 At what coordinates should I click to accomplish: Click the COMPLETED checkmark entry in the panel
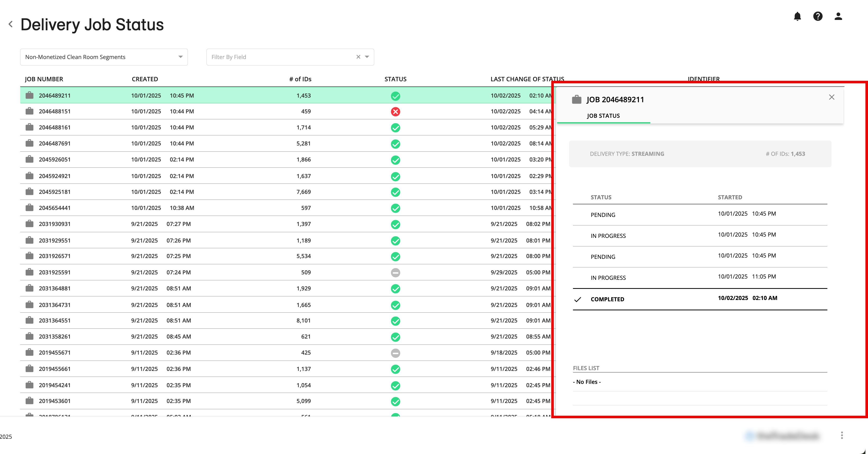tap(607, 299)
